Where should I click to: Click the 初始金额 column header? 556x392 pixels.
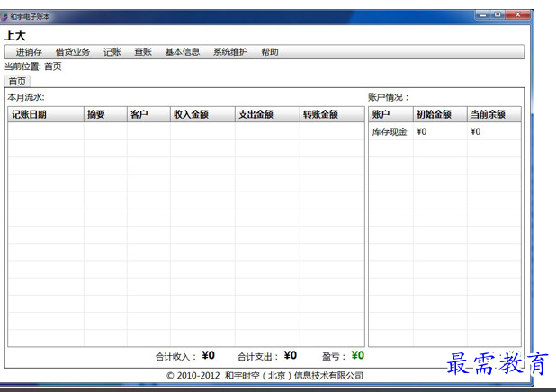pyautogui.click(x=434, y=114)
